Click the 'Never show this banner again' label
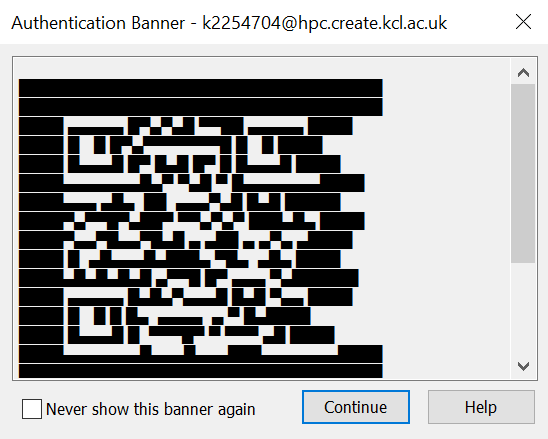 click(x=151, y=409)
